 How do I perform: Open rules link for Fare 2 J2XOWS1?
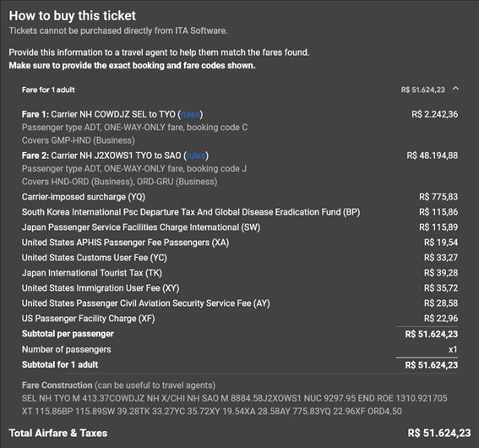pos(196,156)
